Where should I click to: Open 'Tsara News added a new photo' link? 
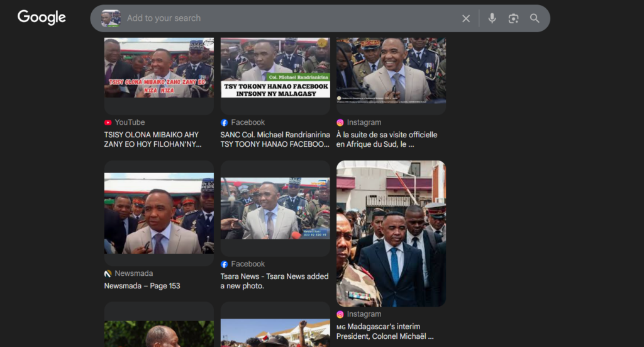[274, 281]
